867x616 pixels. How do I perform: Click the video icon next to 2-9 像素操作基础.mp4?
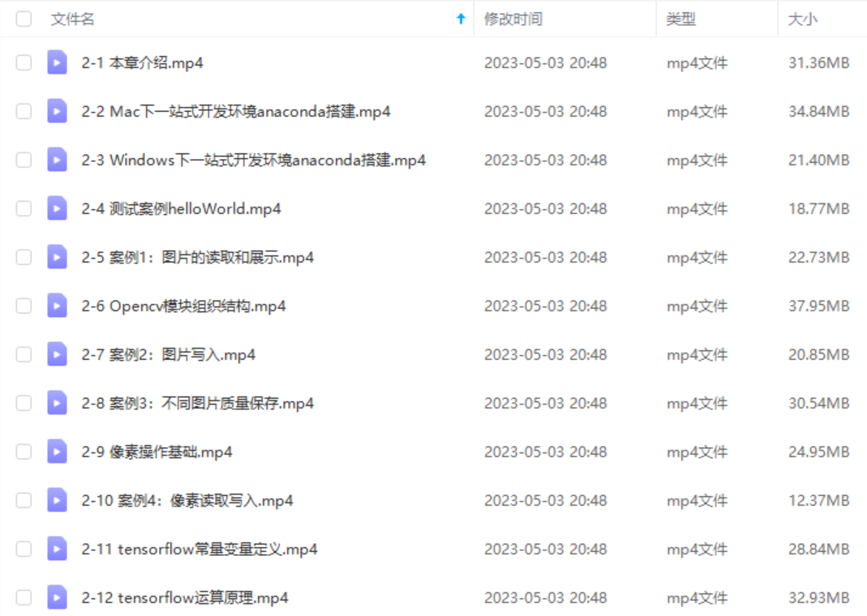pyautogui.click(x=57, y=451)
